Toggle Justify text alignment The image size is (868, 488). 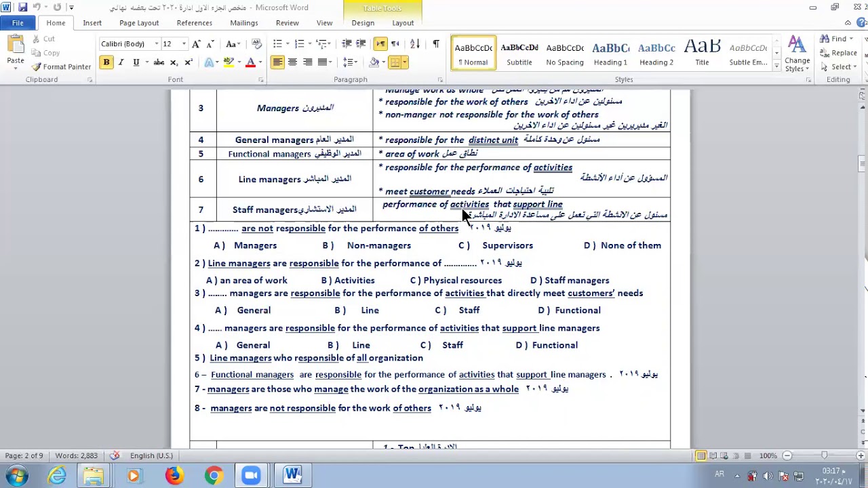(x=322, y=62)
